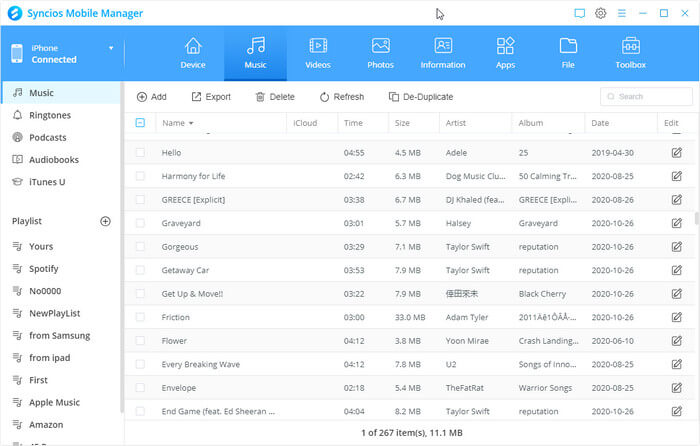Switch to the Videos tab

318,54
